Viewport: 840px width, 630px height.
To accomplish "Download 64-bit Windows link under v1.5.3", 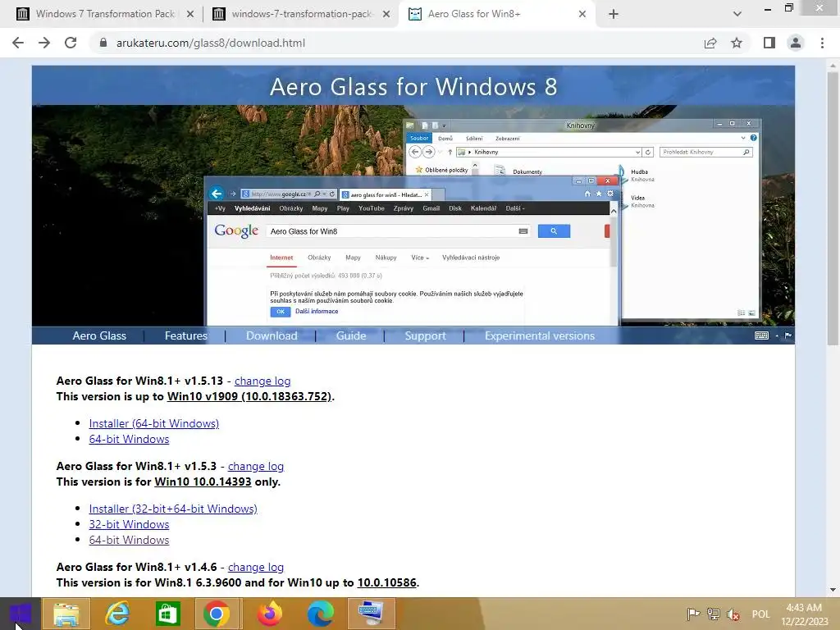I will click(x=129, y=540).
